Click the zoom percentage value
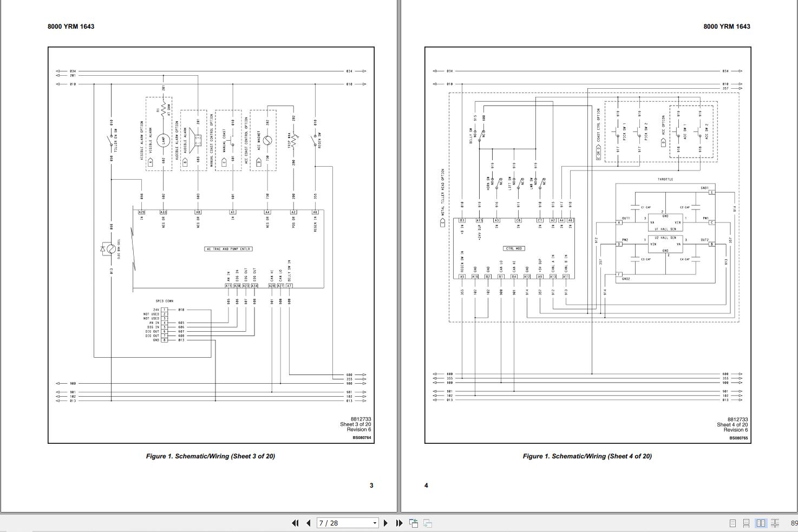Image resolution: width=798 pixels, height=532 pixels. pyautogui.click(x=794, y=523)
